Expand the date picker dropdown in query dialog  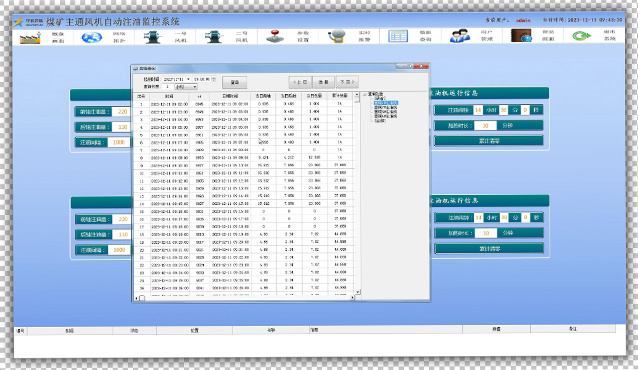click(188, 79)
